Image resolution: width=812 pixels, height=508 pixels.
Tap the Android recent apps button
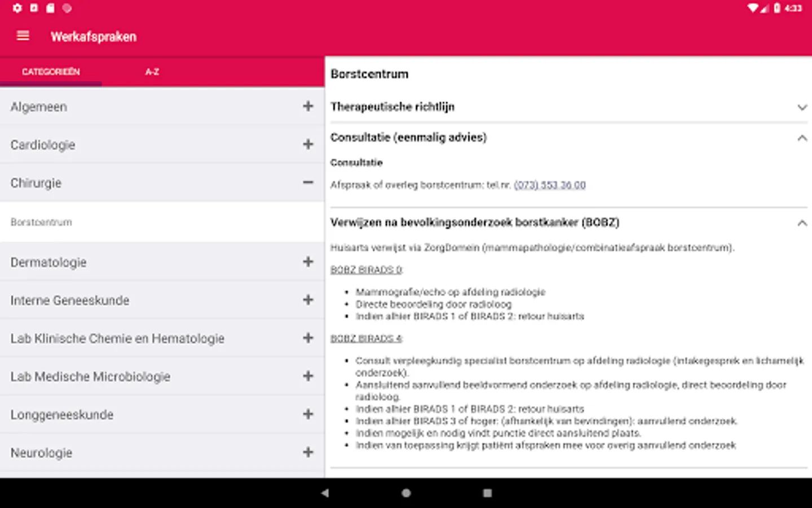[x=487, y=493]
